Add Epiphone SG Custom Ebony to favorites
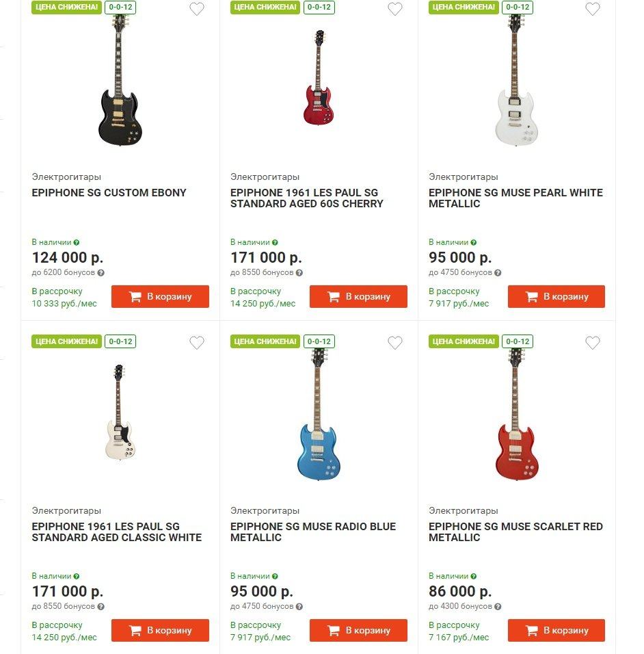This screenshot has height=654, width=644. click(x=197, y=10)
